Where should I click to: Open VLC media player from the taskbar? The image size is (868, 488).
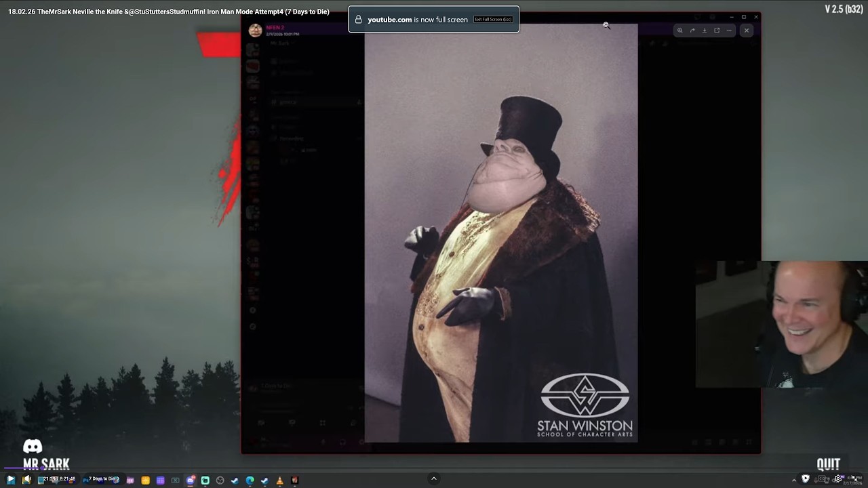[279, 480]
